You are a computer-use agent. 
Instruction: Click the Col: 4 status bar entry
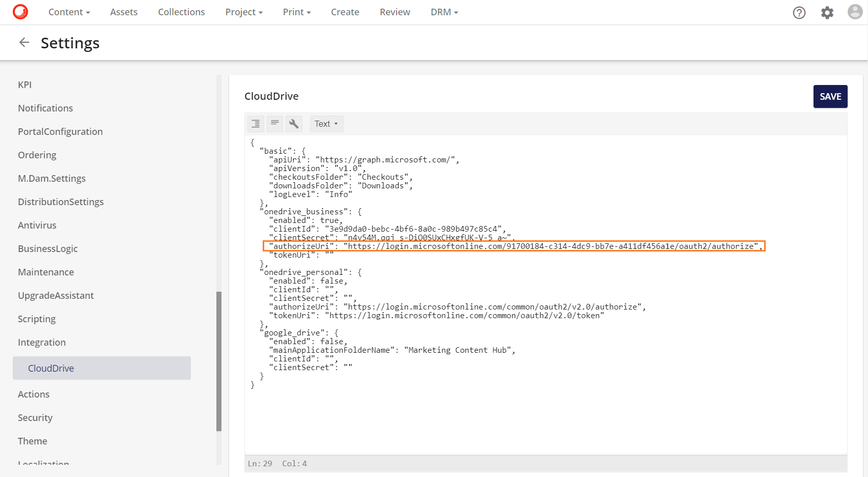pos(294,464)
